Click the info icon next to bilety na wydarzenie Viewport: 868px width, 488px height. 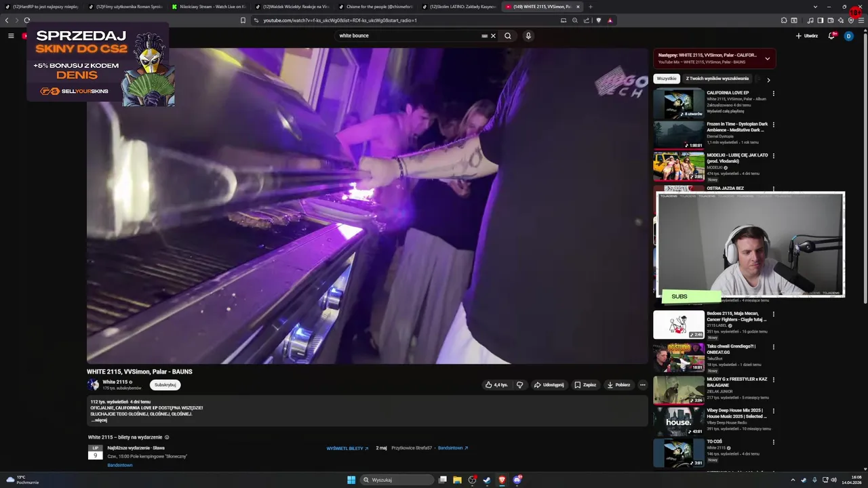tap(167, 437)
